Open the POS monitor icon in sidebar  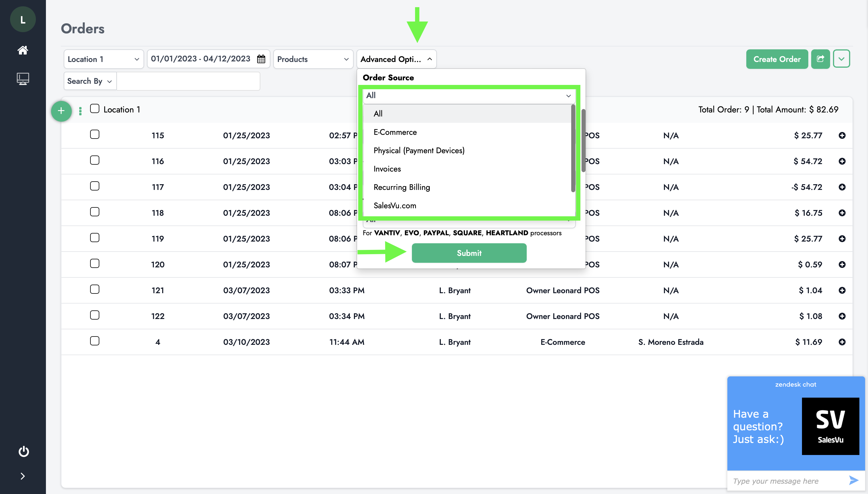[23, 79]
